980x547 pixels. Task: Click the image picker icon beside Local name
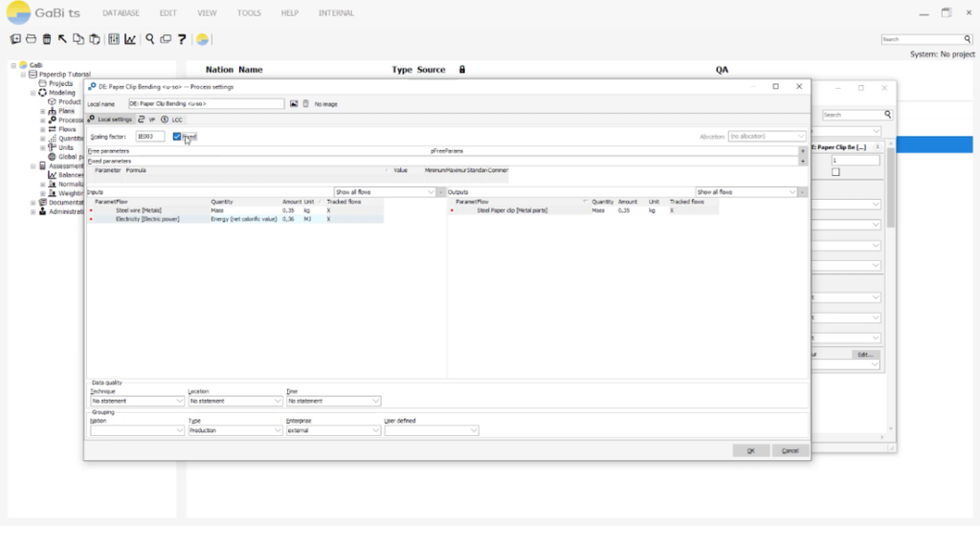(294, 103)
